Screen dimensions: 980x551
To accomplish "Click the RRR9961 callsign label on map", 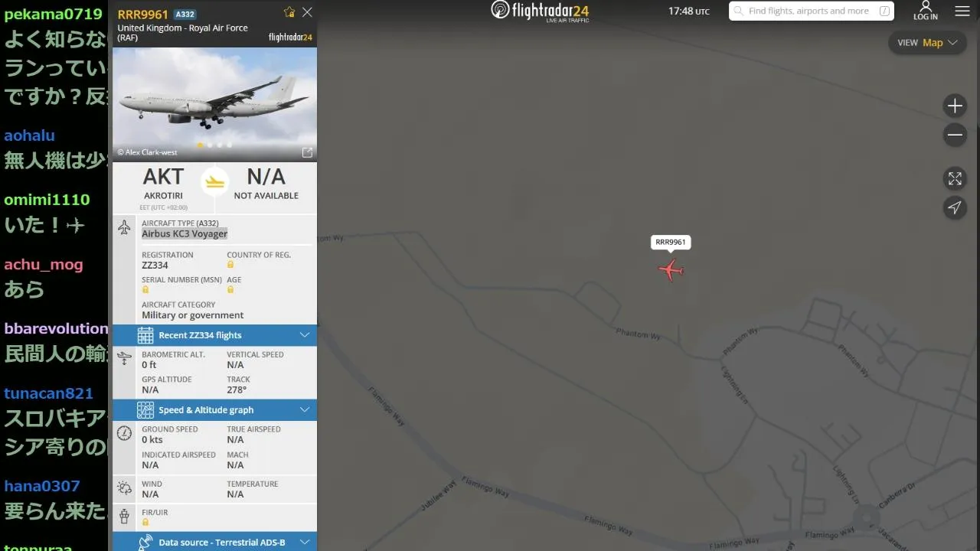I will tap(671, 243).
